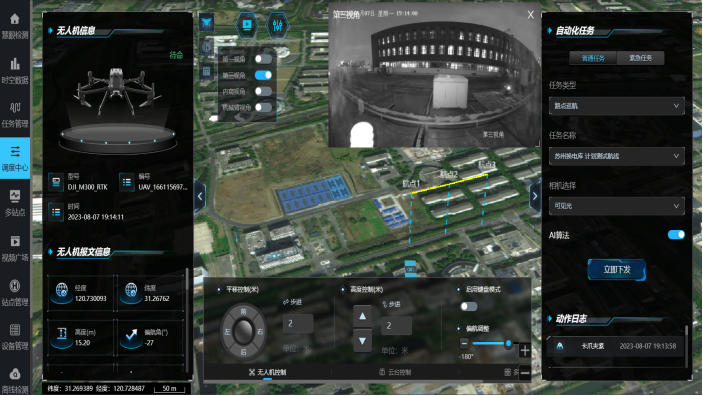
Task: Open the 慧眼检测 home sidebar item
Action: tap(15, 26)
